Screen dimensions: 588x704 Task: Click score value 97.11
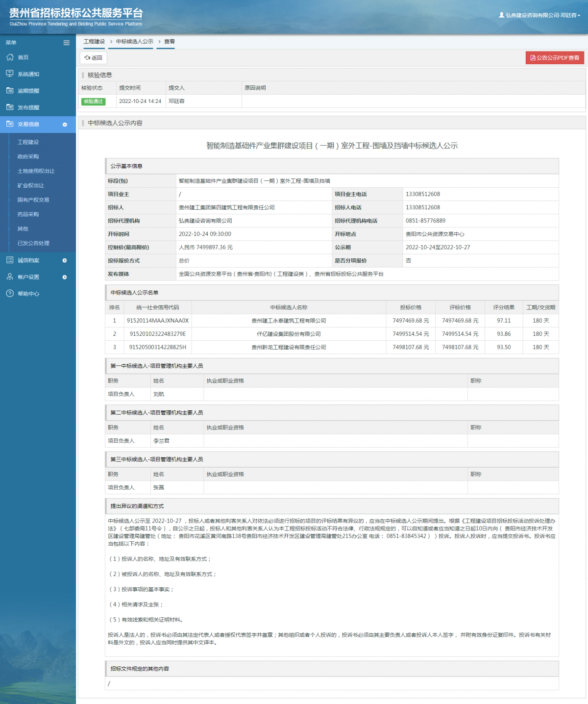(504, 321)
